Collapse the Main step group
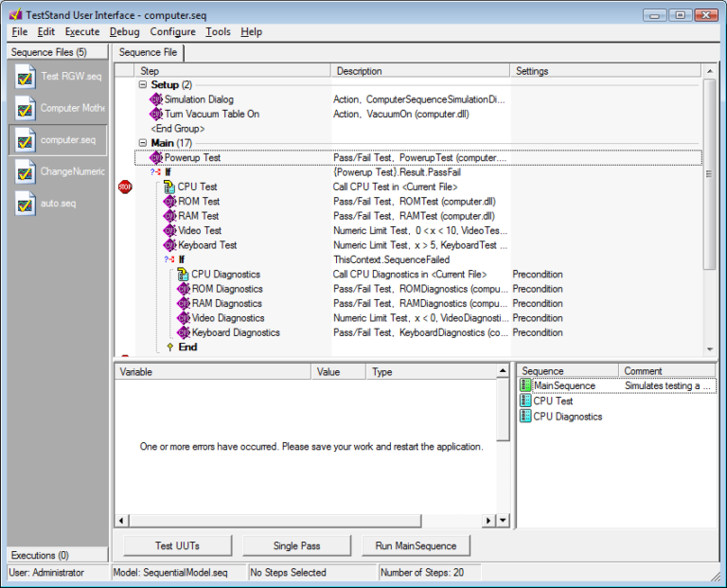The image size is (727, 588). pos(142,143)
